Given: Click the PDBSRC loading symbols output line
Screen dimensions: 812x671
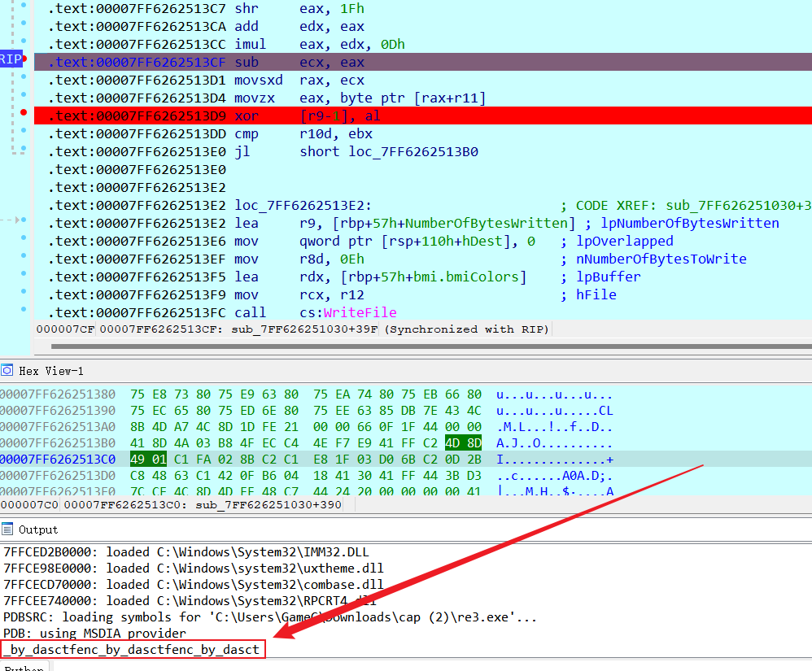Looking at the screenshot, I should tap(270, 617).
